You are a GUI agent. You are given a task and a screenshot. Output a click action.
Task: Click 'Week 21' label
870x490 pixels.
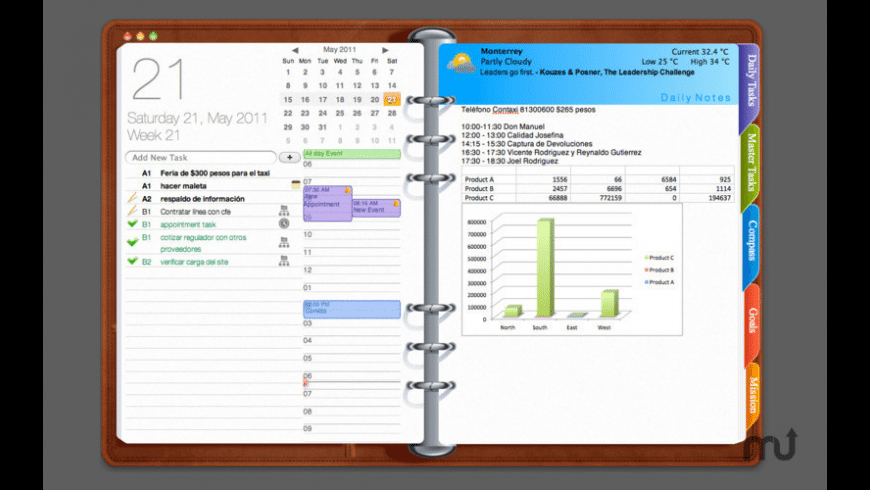(x=153, y=135)
